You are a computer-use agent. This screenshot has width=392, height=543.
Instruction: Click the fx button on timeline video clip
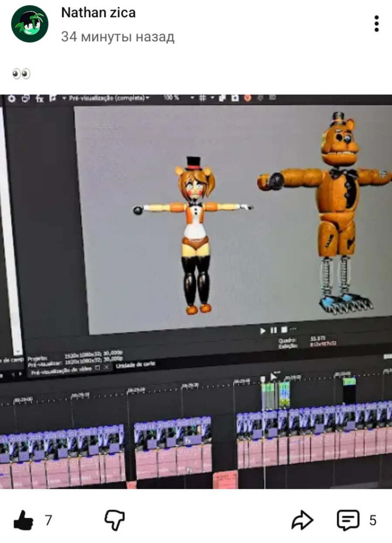pos(189,441)
